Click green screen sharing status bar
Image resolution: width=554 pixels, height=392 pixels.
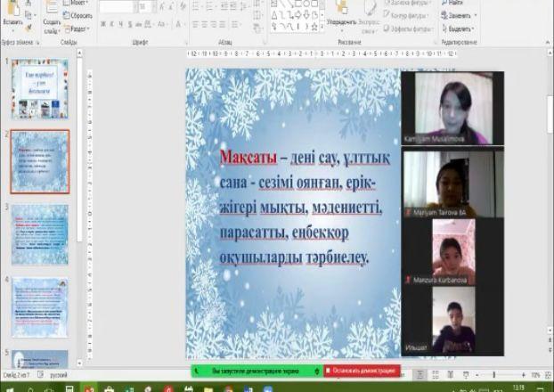(x=257, y=371)
